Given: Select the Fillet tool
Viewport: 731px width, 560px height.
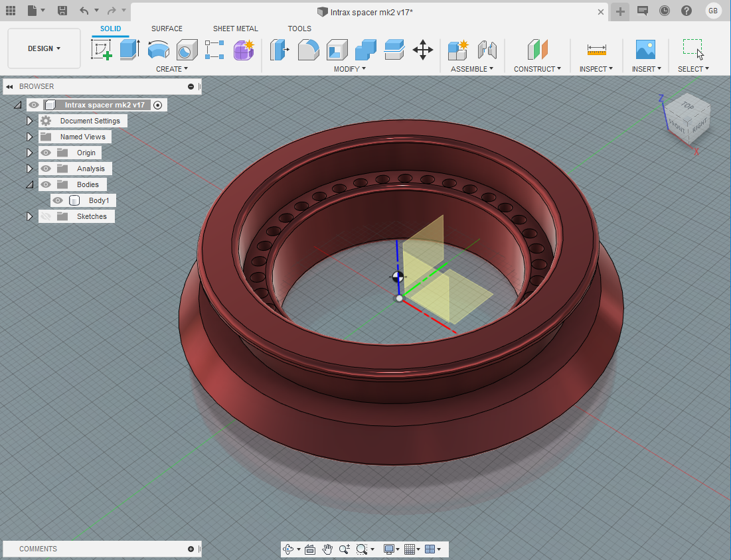Looking at the screenshot, I should coord(308,49).
